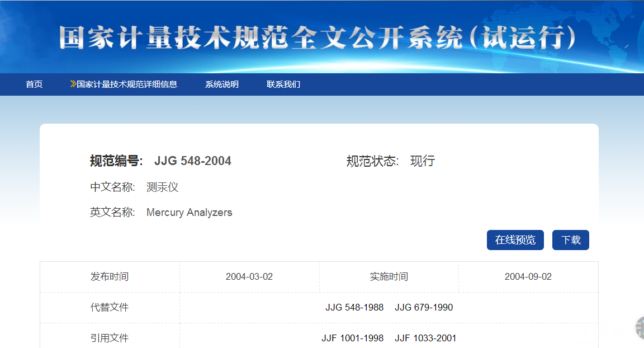Open referenced document JJF 1033-2001

(x=425, y=338)
